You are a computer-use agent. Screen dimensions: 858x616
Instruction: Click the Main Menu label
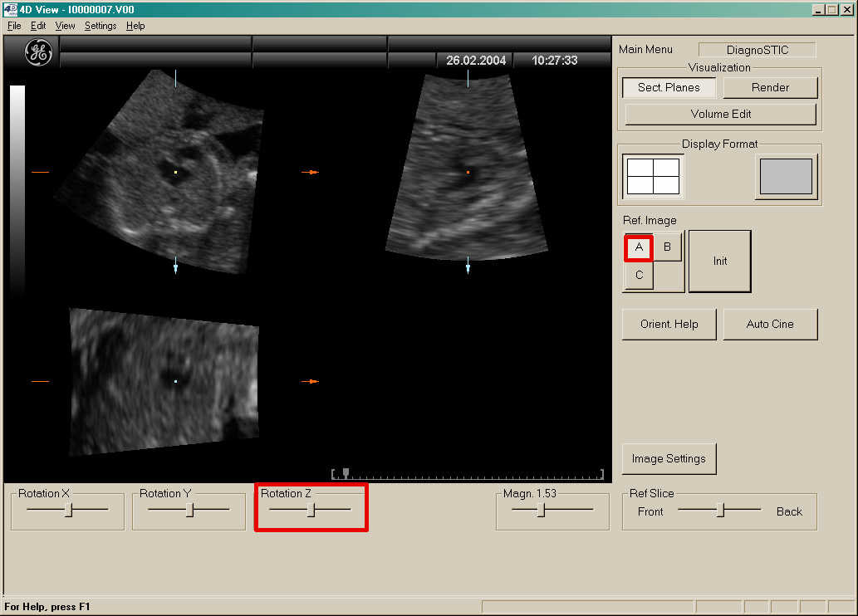coord(645,49)
